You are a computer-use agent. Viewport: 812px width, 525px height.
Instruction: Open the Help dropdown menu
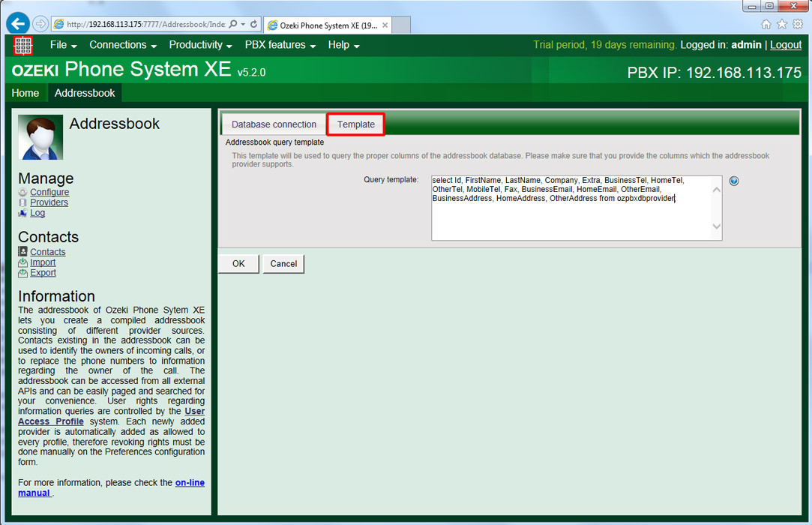344,45
